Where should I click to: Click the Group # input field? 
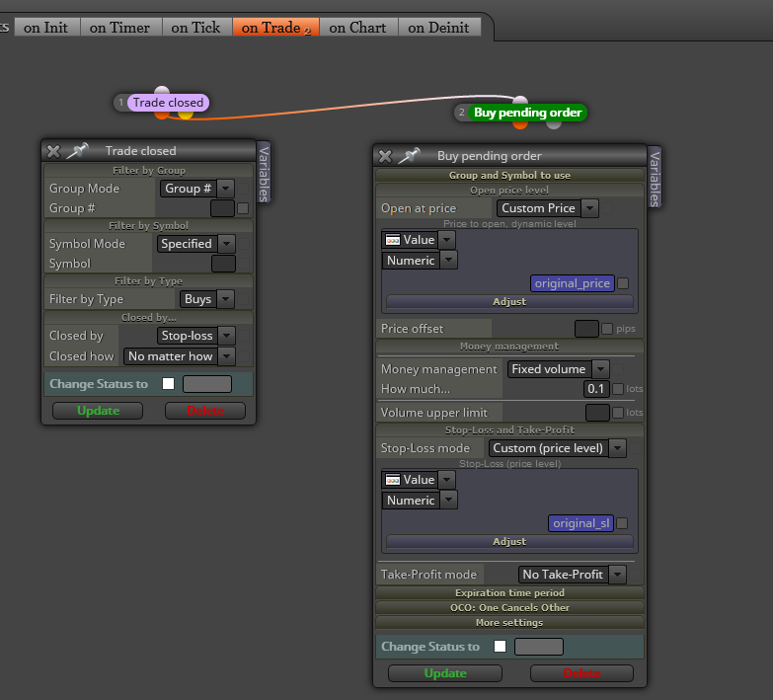coord(222,208)
